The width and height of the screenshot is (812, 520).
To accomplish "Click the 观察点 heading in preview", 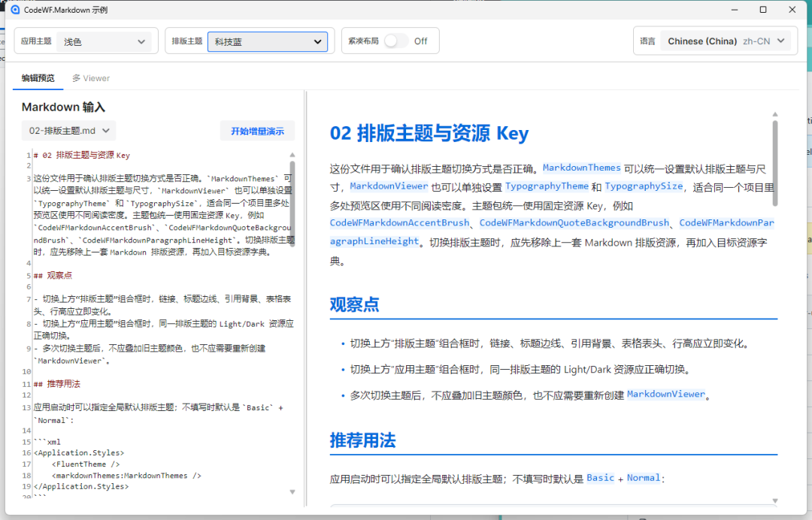I will [x=355, y=304].
